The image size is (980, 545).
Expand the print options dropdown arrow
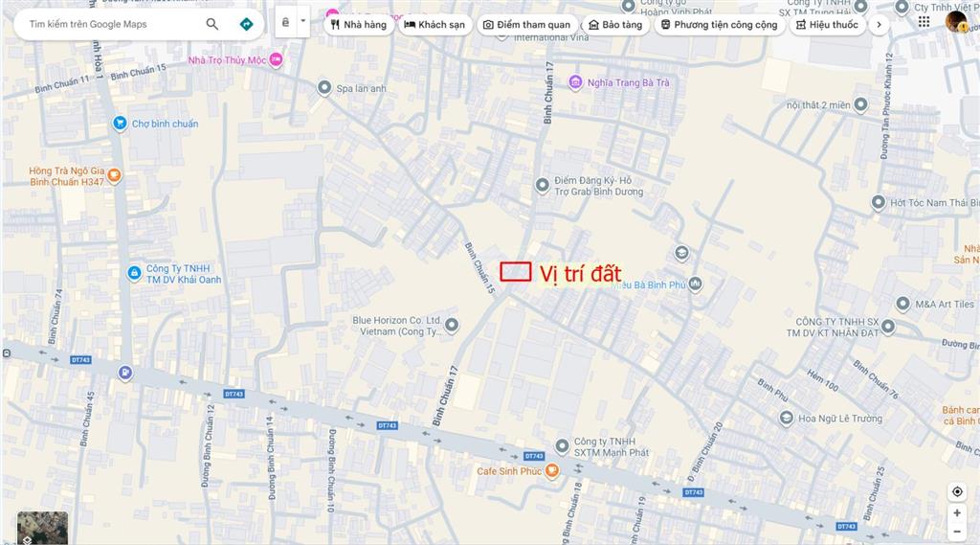[303, 21]
